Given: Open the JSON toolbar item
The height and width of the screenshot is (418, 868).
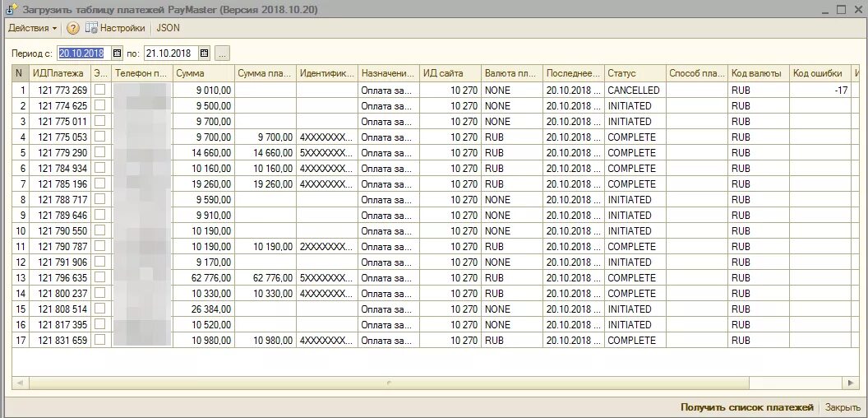Looking at the screenshot, I should click(169, 28).
